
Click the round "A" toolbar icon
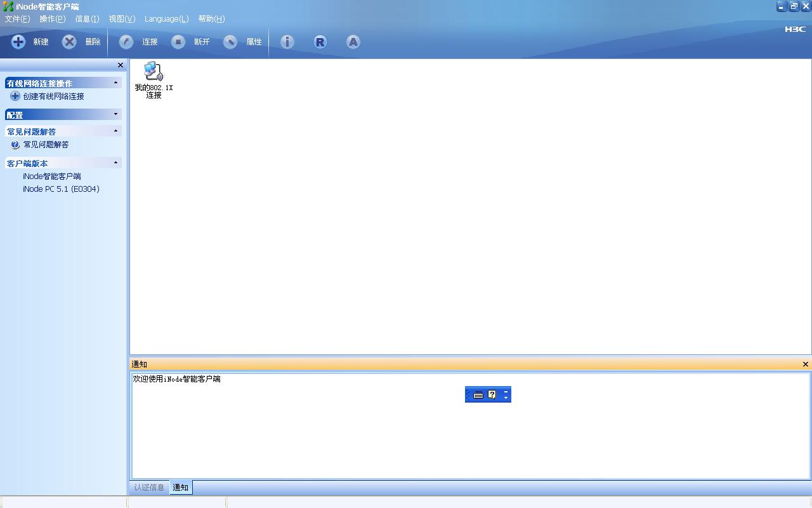coord(353,42)
